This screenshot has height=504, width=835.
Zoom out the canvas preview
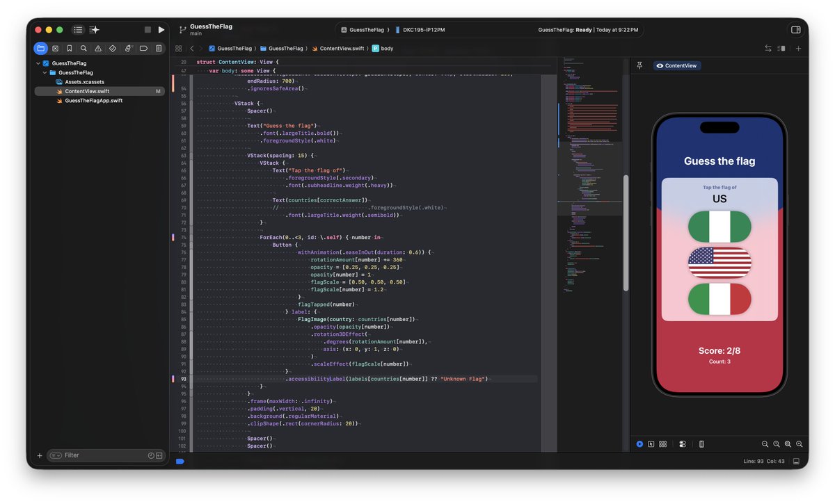pyautogui.click(x=765, y=444)
